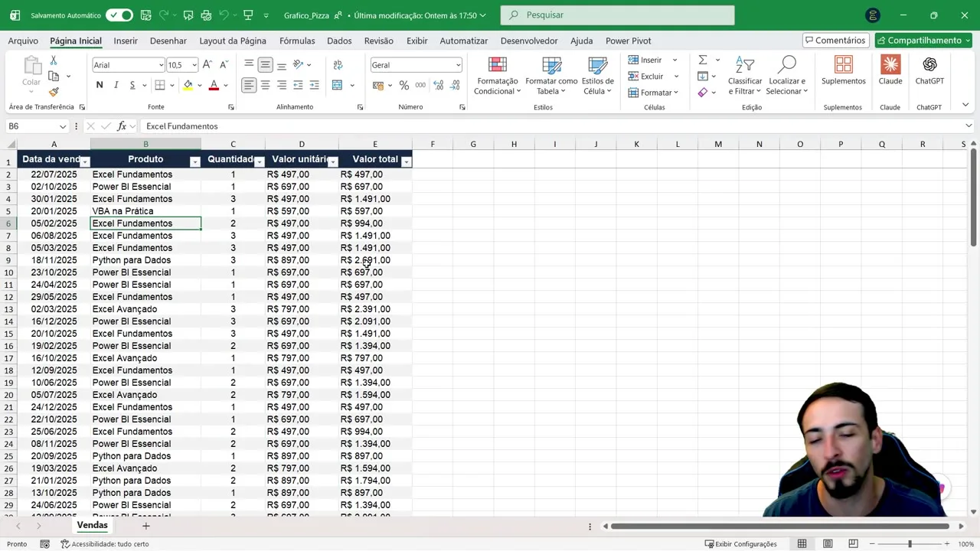Click the fill color bucket icon
The image size is (980, 551).
pos(188,85)
